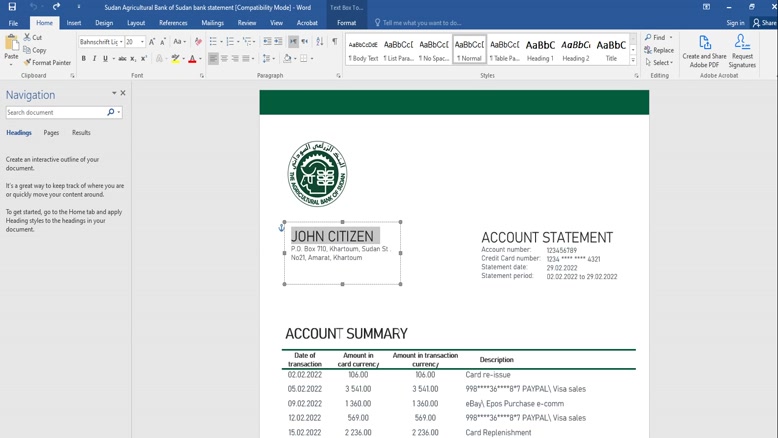Screen dimensions: 778x438
Task: Switch to the Pages tab in Navigation
Action: (x=51, y=133)
